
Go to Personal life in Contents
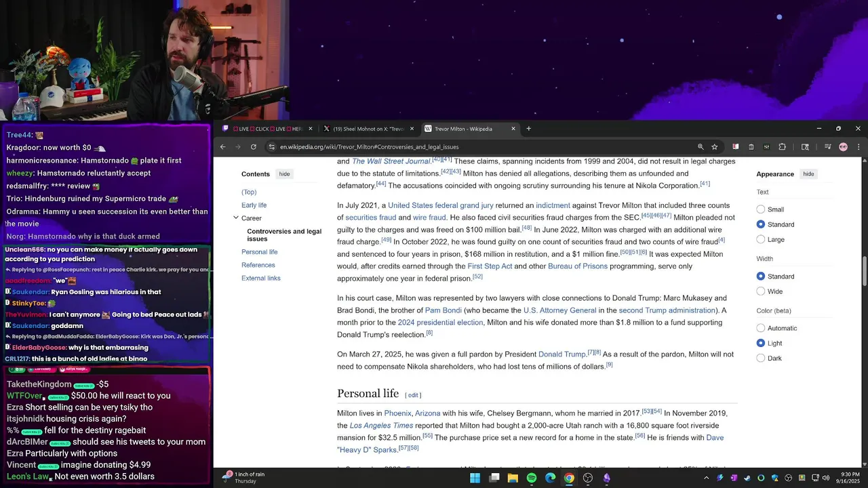pos(259,252)
